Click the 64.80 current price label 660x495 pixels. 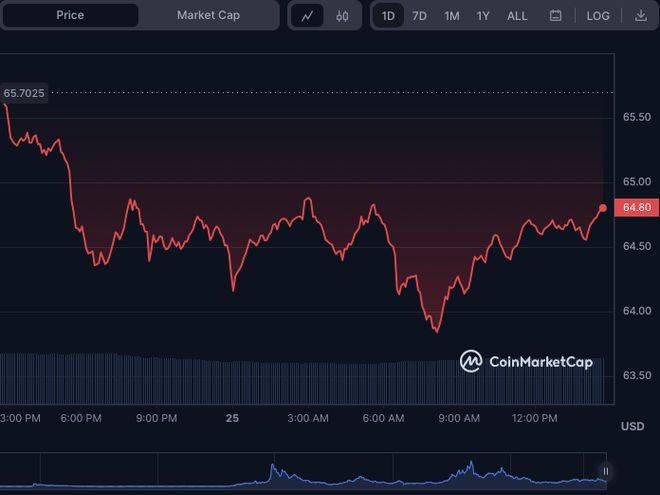[636, 208]
